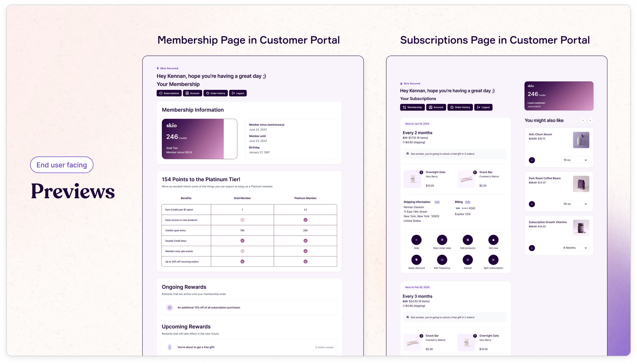637x364 pixels.
Task: Open the Subscriptions tab on Membership page
Action: [169, 93]
